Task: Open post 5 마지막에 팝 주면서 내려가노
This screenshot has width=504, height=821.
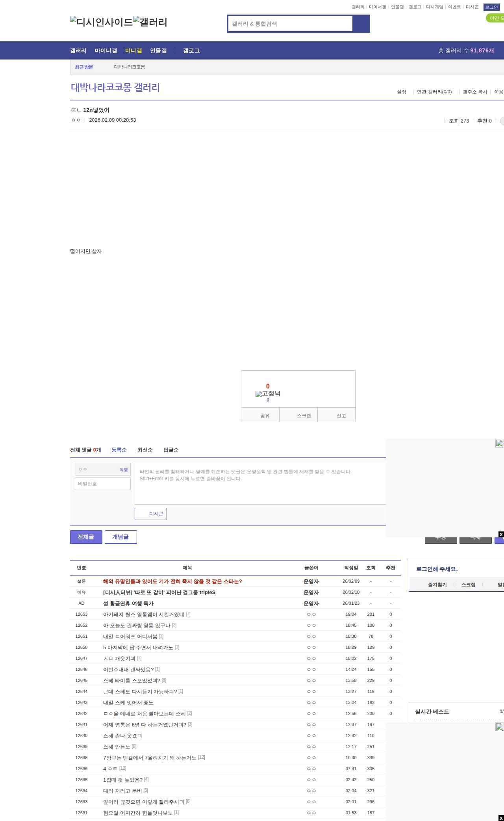Action: [x=138, y=647]
